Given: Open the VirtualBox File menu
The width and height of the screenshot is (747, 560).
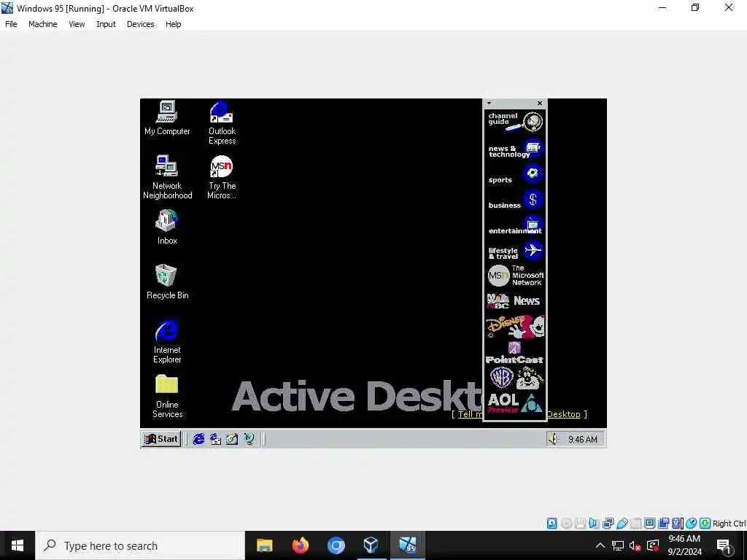Looking at the screenshot, I should coord(11,24).
